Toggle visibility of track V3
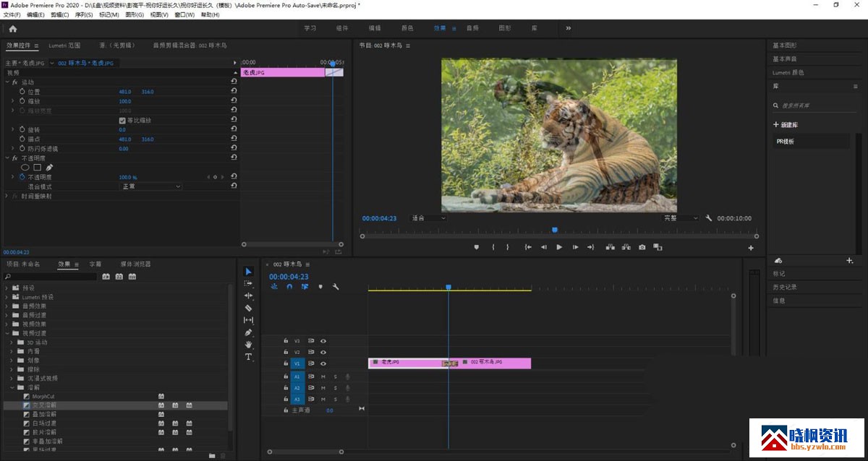The width and height of the screenshot is (868, 461). pyautogui.click(x=323, y=340)
